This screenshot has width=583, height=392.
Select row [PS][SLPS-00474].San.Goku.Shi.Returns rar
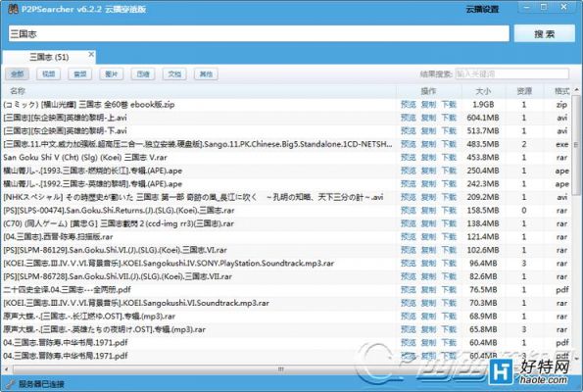point(286,210)
